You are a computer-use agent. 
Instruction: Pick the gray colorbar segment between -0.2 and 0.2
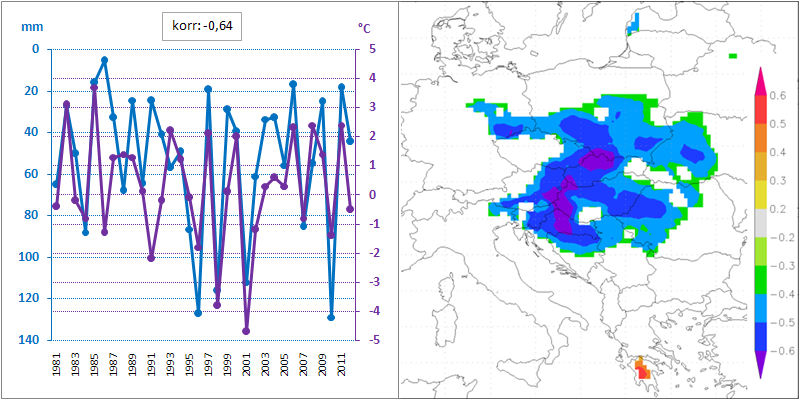[761, 223]
